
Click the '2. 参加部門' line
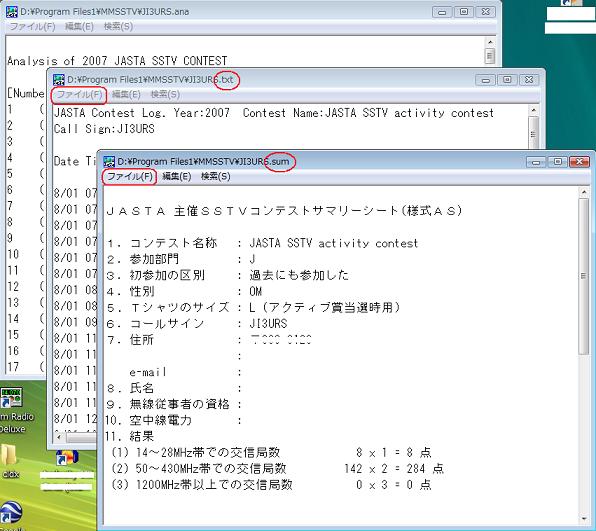tap(181, 259)
